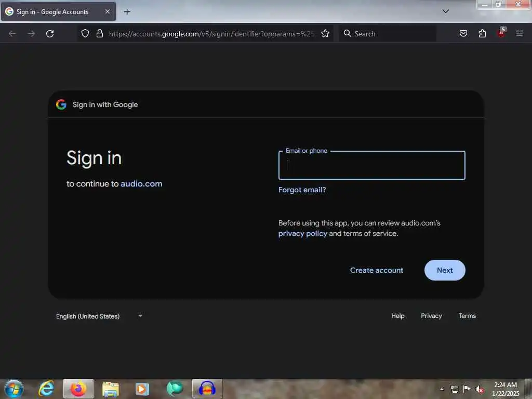Show hidden tray icons arrow
The height and width of the screenshot is (399, 532).
point(442,389)
